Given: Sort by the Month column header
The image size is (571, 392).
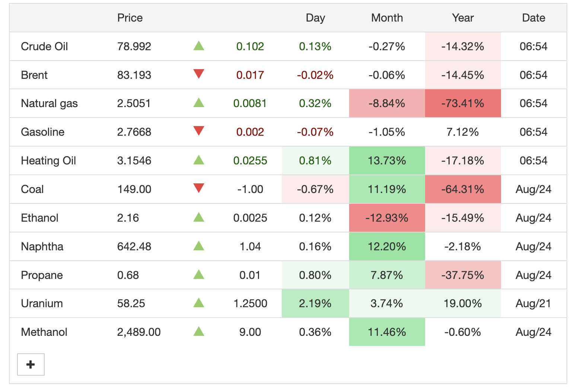Looking at the screenshot, I should [387, 18].
